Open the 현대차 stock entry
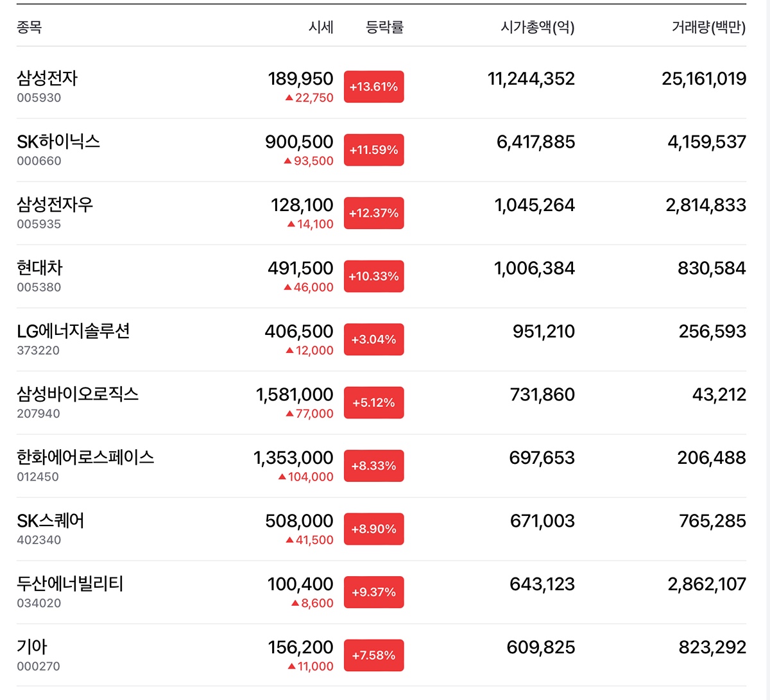Screen dimensions: 770x700 (x=40, y=268)
